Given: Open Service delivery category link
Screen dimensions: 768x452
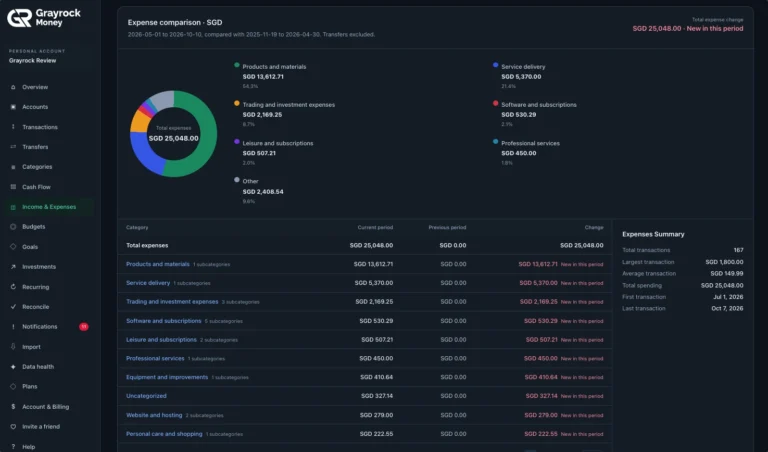Looking at the screenshot, I should coord(148,283).
